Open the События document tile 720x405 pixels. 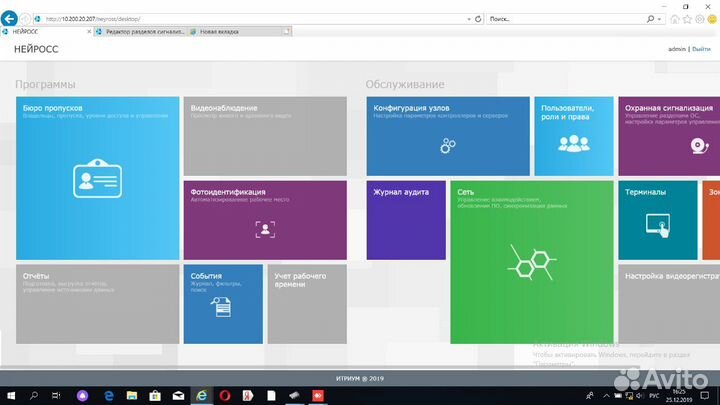pos(223,303)
